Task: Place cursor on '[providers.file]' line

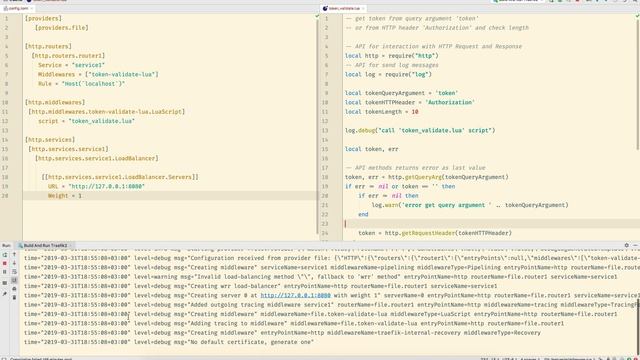Action: (x=62, y=28)
